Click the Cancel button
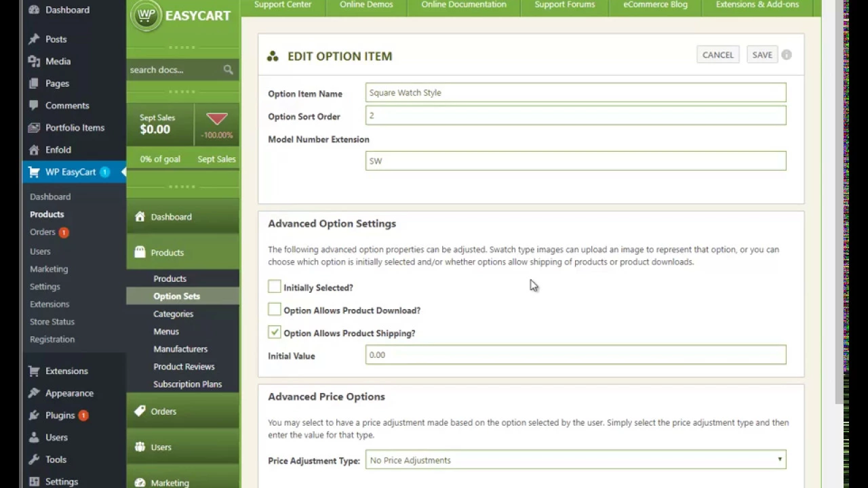 tap(718, 55)
